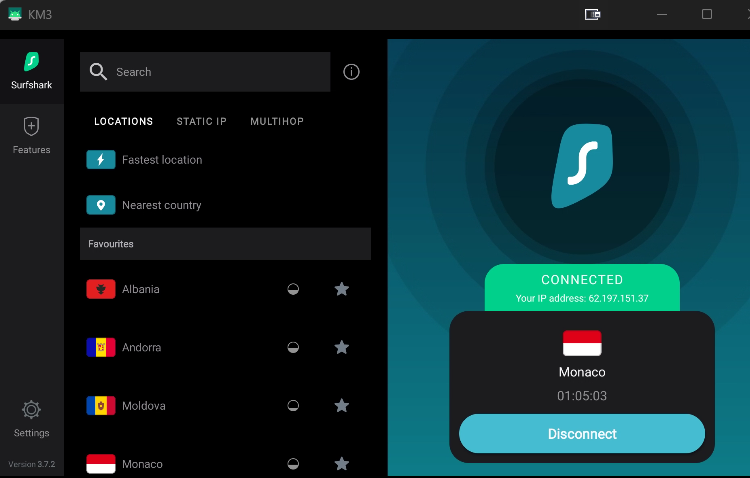The image size is (750, 478).
Task: Click the Andorra flag icon
Action: [x=100, y=347]
